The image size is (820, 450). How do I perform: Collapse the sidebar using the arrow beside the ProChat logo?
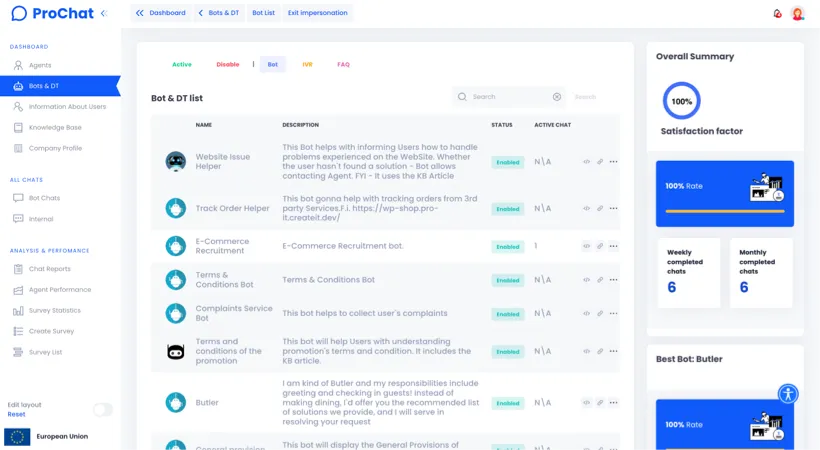coord(104,13)
